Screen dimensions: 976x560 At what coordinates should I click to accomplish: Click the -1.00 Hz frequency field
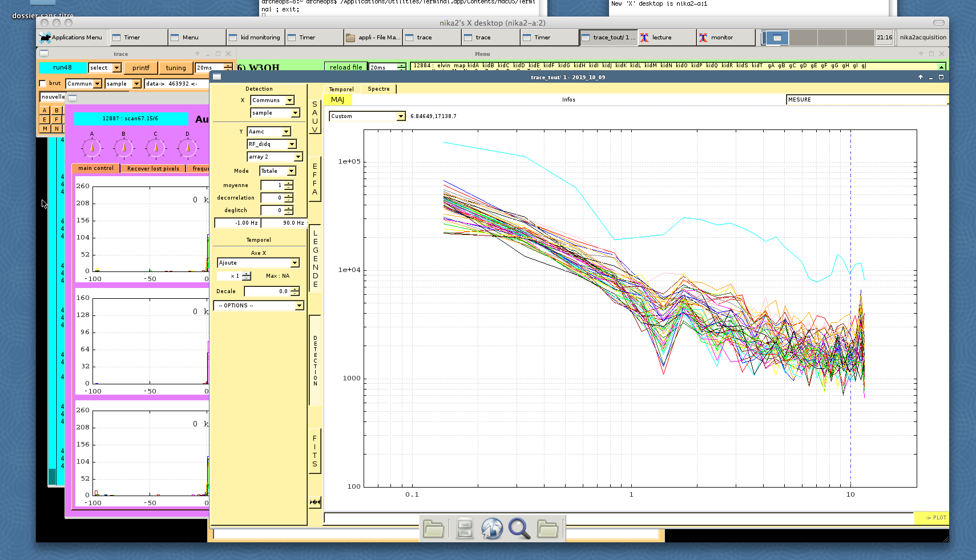pos(237,223)
